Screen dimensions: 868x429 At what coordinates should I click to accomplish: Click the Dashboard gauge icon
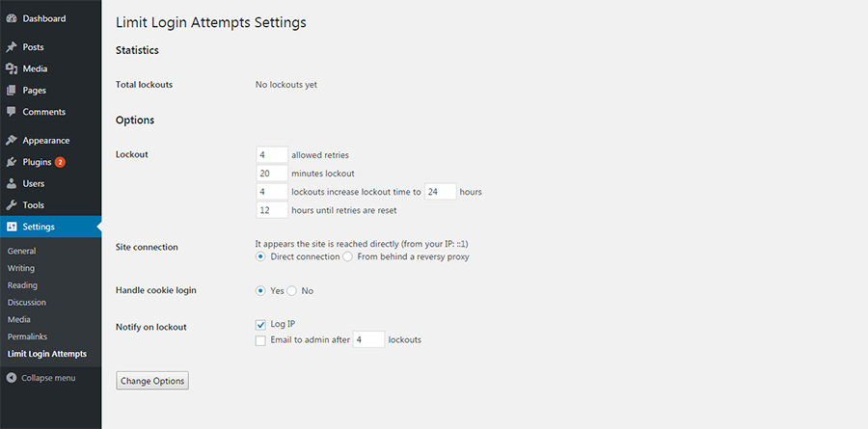[x=11, y=19]
